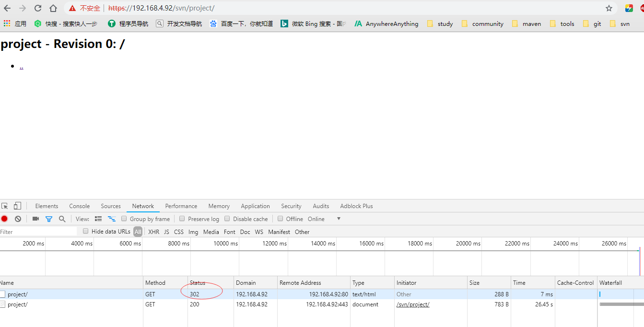Enable Offline checkbox

point(281,219)
